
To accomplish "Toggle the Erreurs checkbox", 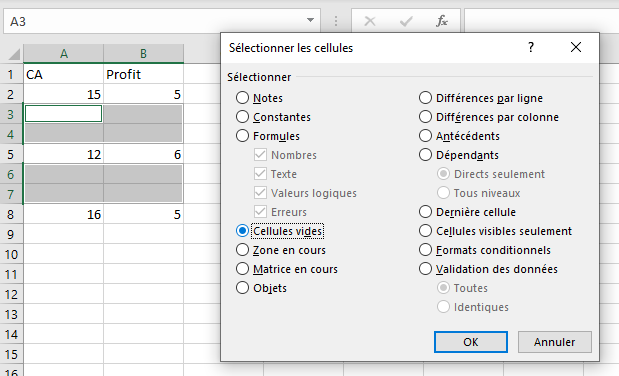I will pos(260,212).
